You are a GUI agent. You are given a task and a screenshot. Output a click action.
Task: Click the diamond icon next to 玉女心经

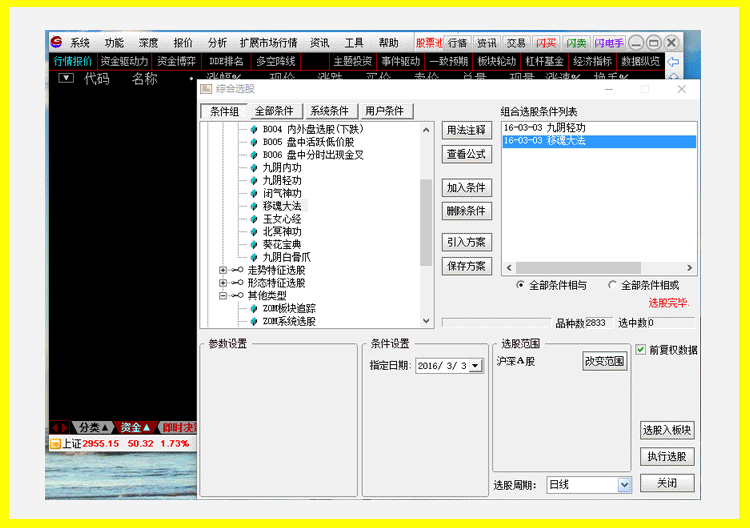click(254, 220)
